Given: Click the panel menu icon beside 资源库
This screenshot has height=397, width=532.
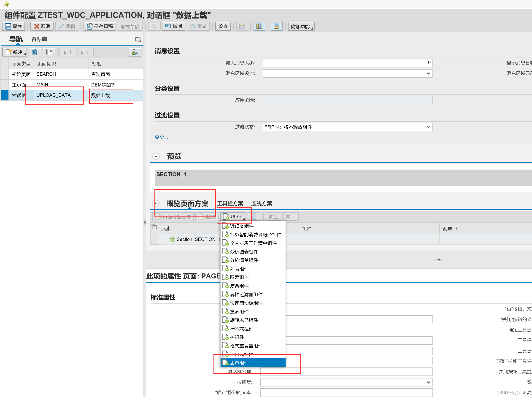Looking at the screenshot, I should (x=138, y=39).
